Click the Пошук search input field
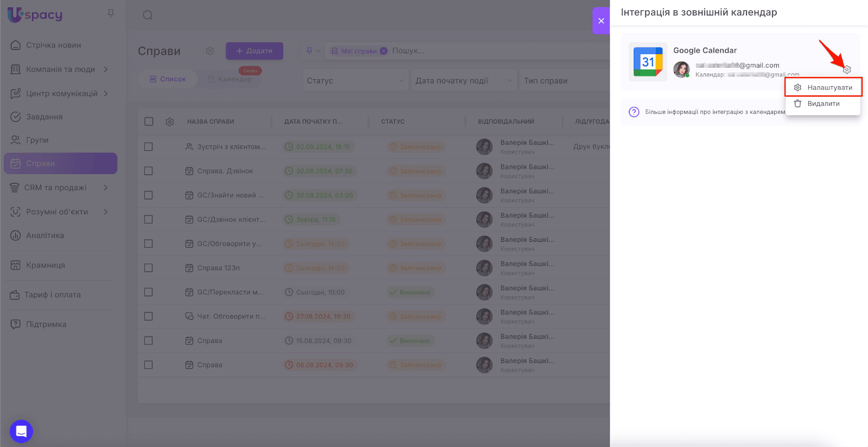 click(488, 51)
